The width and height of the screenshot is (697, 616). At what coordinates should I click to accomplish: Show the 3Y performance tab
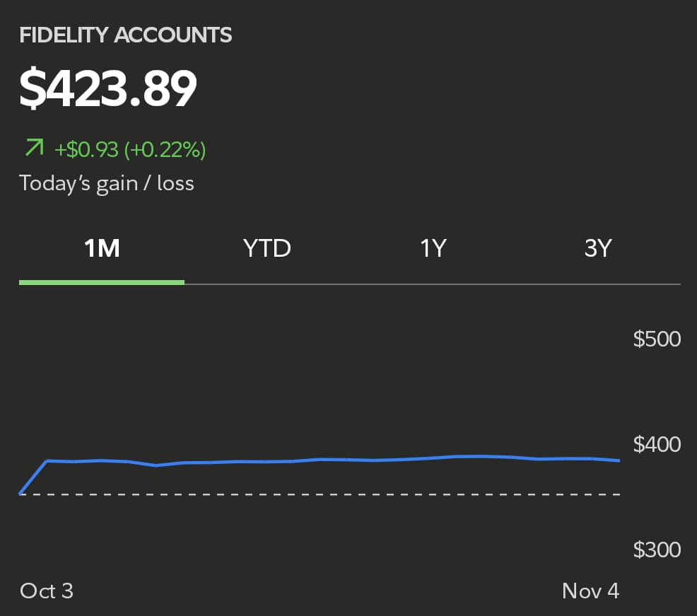(x=597, y=249)
